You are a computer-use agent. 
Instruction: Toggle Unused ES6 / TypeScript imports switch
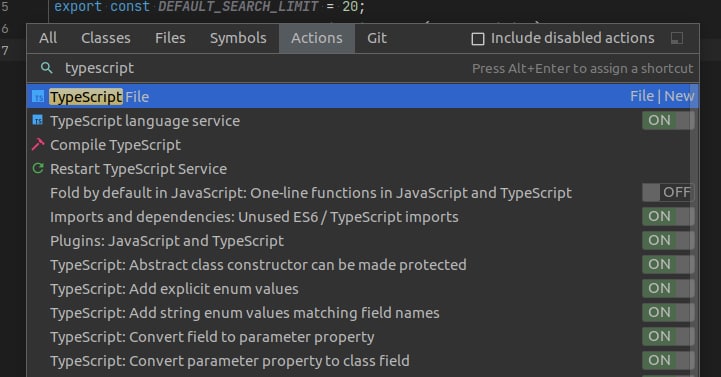(668, 217)
